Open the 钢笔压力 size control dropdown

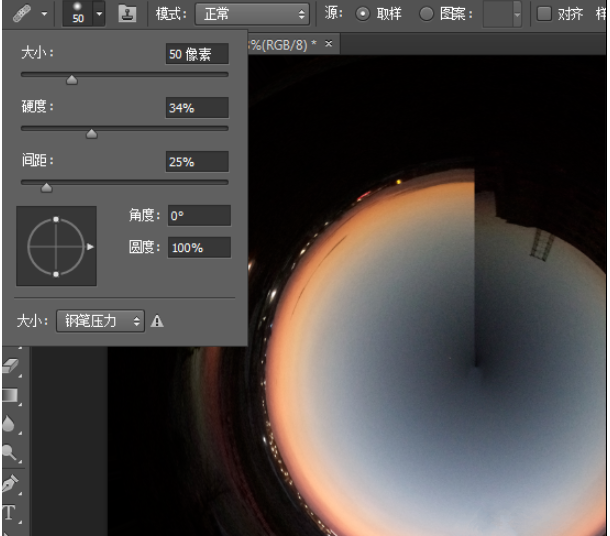[100, 321]
